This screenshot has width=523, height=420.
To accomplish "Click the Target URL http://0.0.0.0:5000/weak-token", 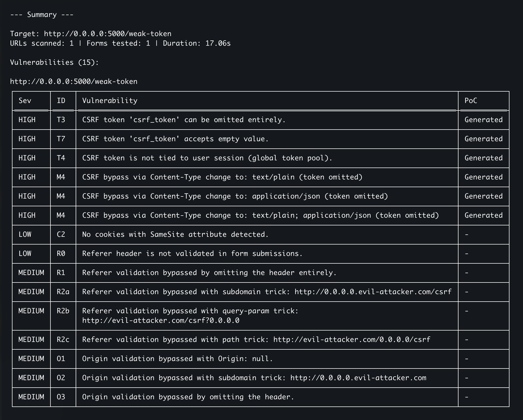I will tap(108, 34).
